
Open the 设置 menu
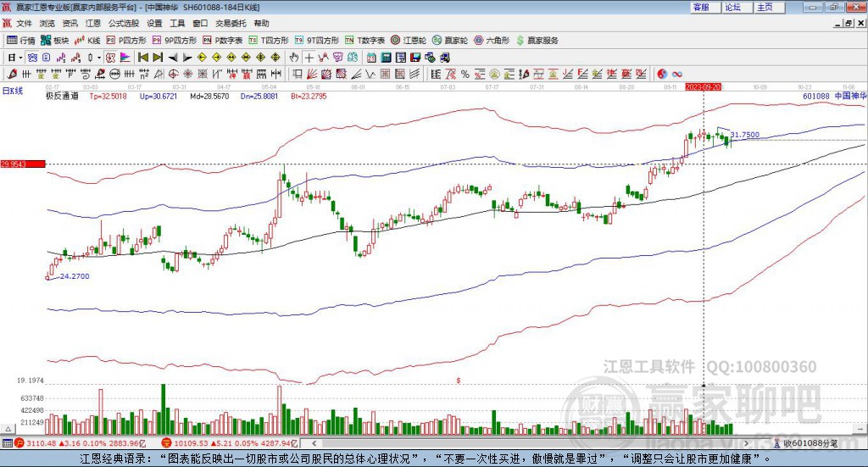click(x=154, y=23)
